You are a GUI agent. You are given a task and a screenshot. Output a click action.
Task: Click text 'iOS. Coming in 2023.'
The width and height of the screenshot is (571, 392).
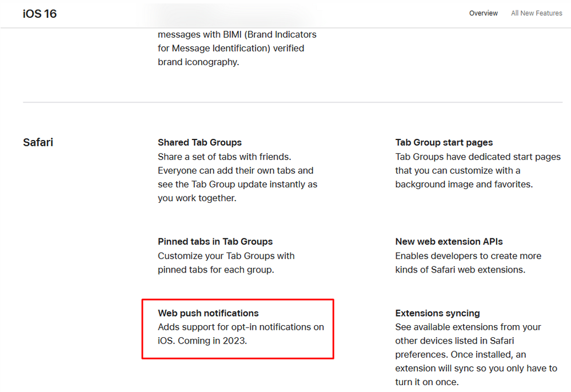[x=202, y=341]
